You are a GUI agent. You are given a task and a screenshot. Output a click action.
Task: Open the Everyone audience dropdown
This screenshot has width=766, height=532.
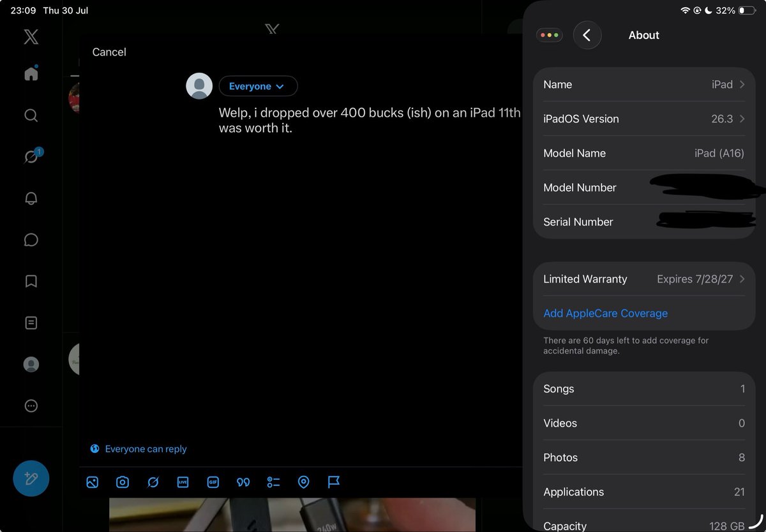click(x=258, y=86)
